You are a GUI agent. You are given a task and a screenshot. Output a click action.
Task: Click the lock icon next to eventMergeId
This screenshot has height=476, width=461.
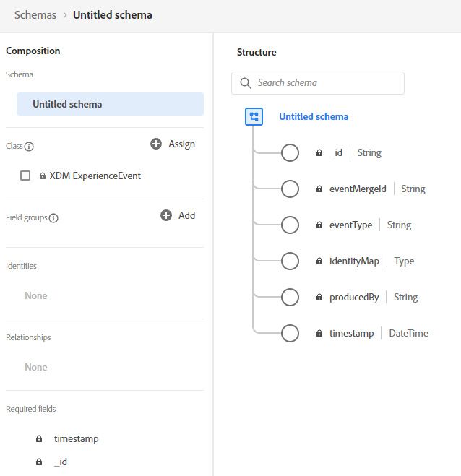[x=319, y=189]
